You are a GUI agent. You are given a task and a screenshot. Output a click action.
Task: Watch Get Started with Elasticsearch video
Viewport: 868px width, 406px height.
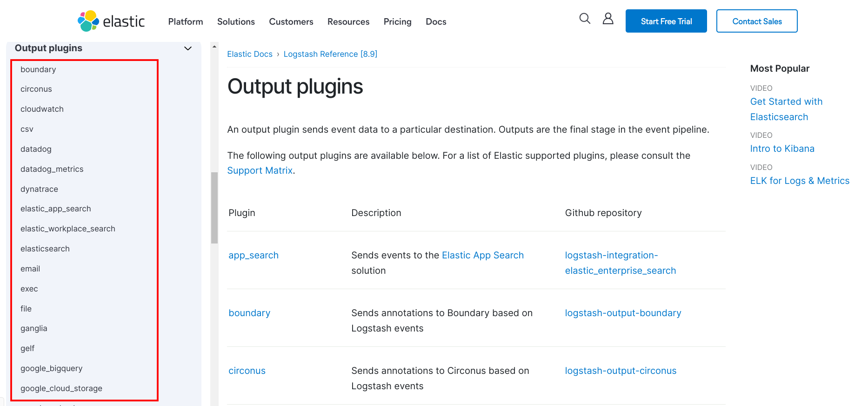coord(786,109)
